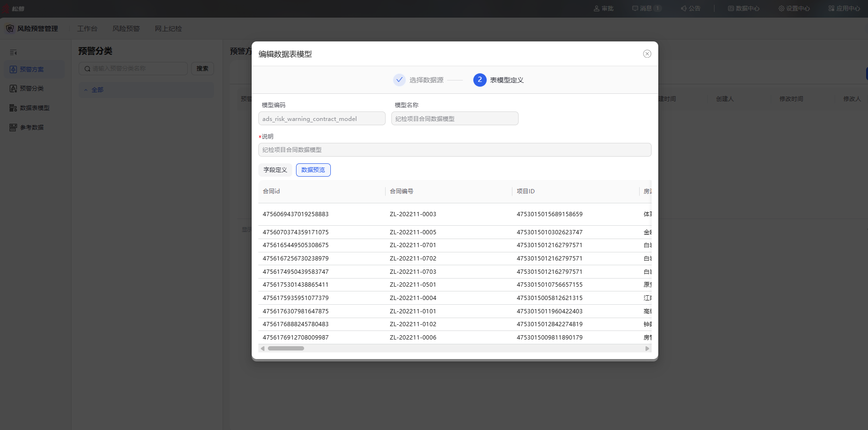Select the 数据表模型 sidebar icon
Screen dimensions: 868x430
pyautogui.click(x=13, y=108)
